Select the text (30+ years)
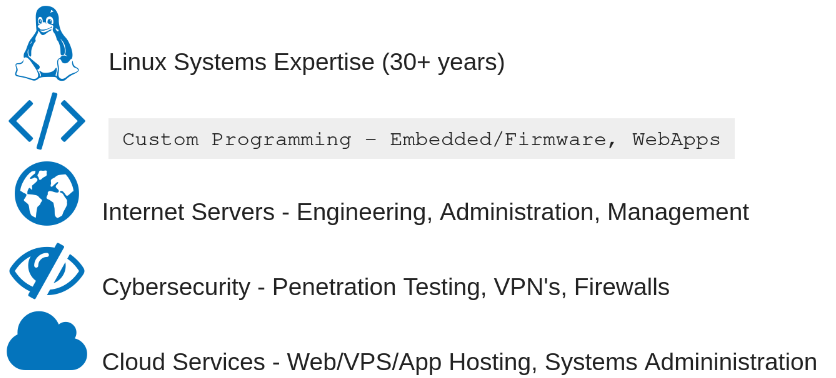The image size is (836, 378). tap(444, 62)
